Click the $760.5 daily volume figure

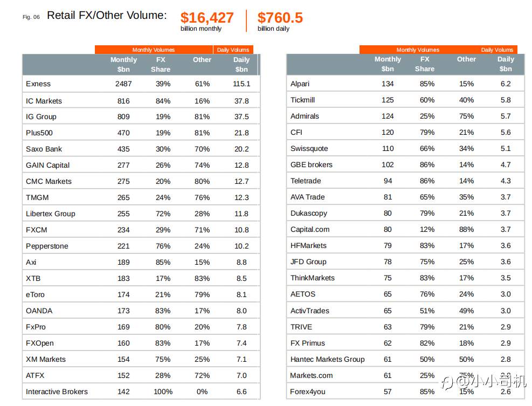(x=280, y=18)
